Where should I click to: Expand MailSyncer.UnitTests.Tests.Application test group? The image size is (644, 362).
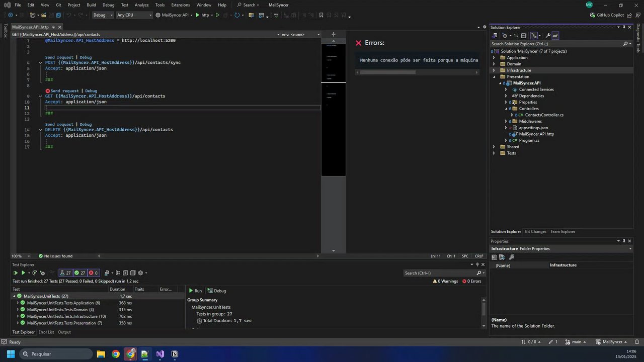[x=18, y=303]
